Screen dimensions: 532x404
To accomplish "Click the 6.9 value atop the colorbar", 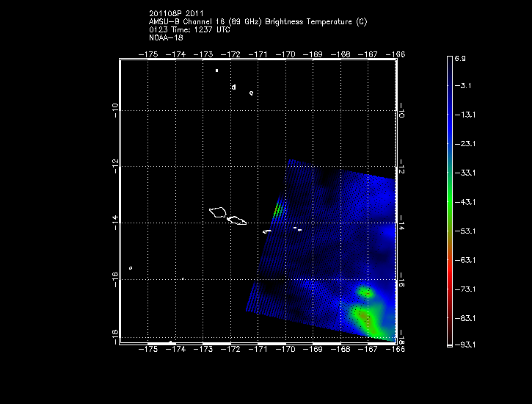I will [x=460, y=57].
